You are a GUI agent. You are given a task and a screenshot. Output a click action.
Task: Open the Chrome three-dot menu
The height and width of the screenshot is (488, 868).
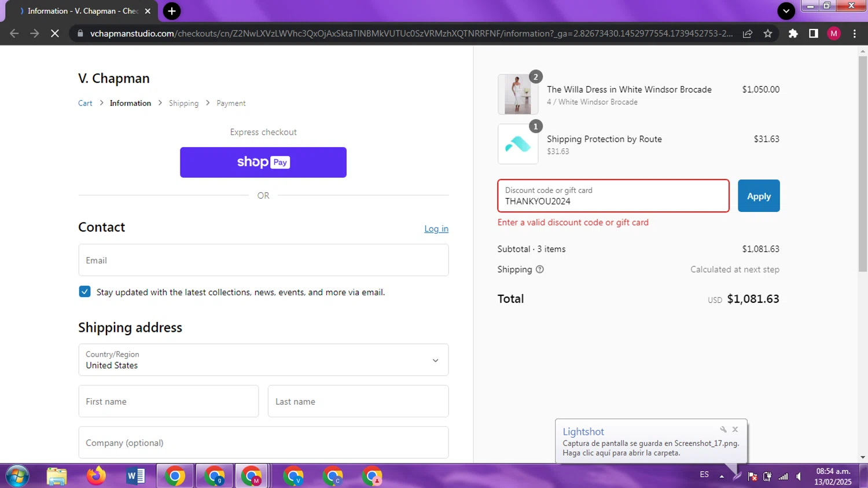[x=855, y=34]
